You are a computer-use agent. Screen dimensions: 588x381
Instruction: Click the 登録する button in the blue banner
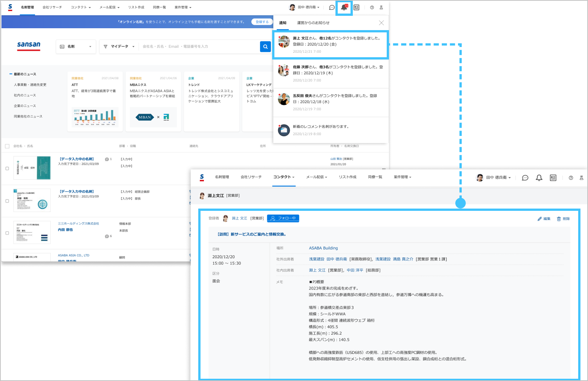click(x=262, y=22)
